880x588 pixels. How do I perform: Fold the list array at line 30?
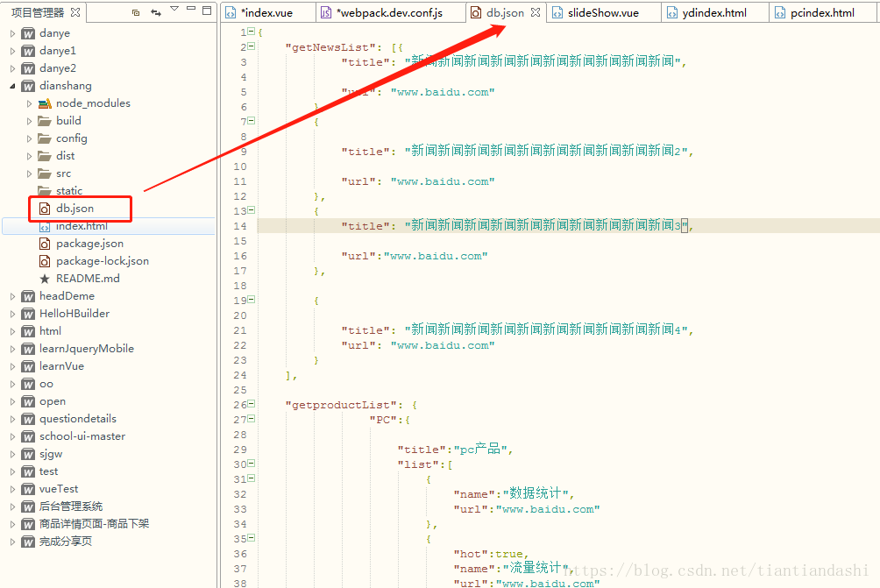pyautogui.click(x=251, y=464)
